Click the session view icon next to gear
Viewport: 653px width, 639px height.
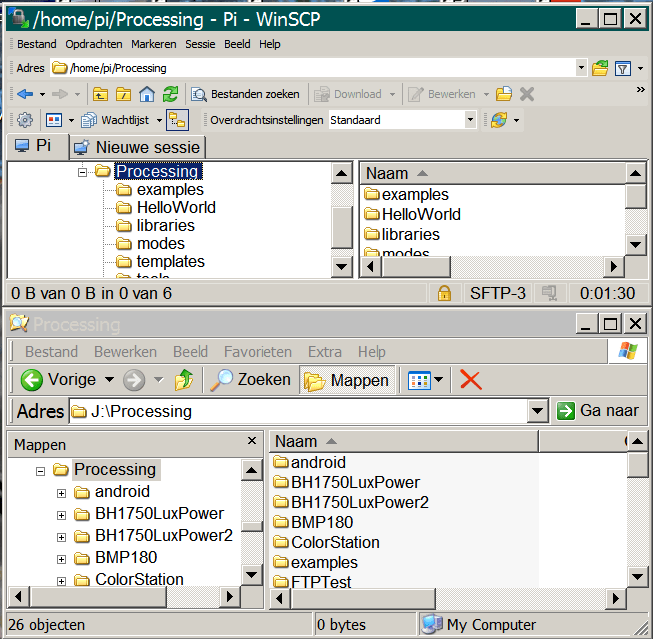point(54,120)
